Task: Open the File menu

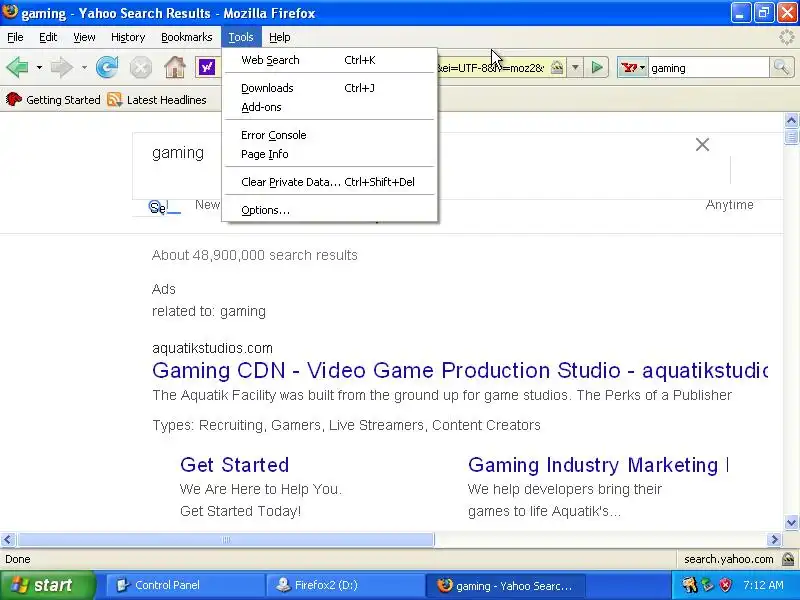Action: pyautogui.click(x=15, y=37)
